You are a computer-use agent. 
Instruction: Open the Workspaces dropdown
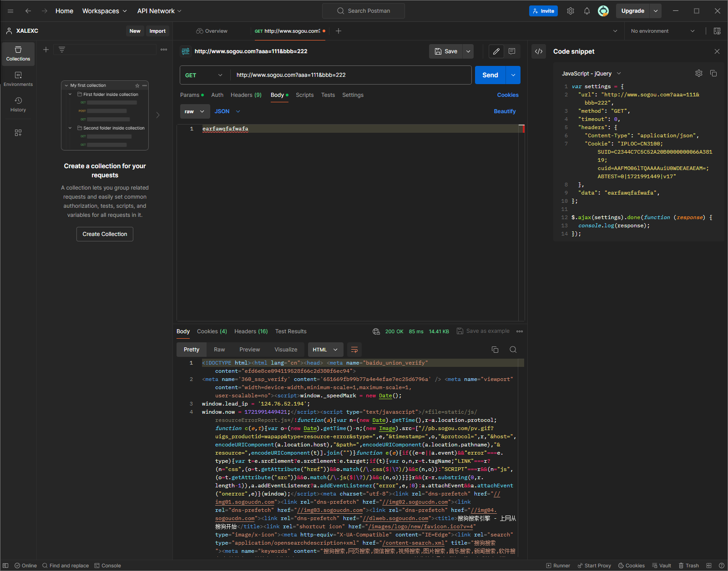point(104,11)
